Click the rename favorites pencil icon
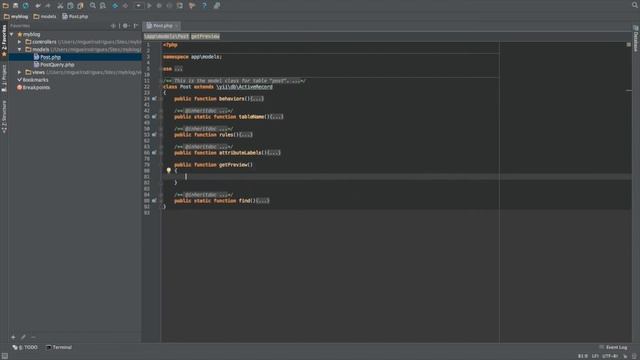 [x=23, y=337]
